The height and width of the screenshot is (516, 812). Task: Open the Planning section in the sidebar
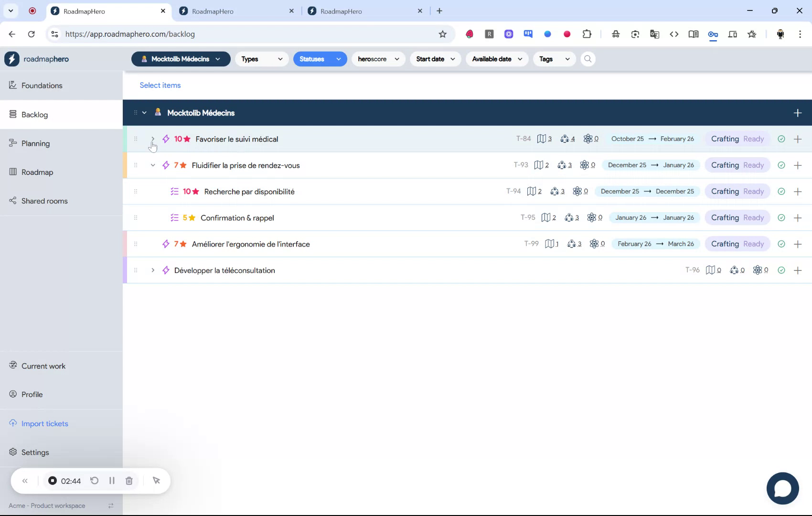(x=35, y=143)
